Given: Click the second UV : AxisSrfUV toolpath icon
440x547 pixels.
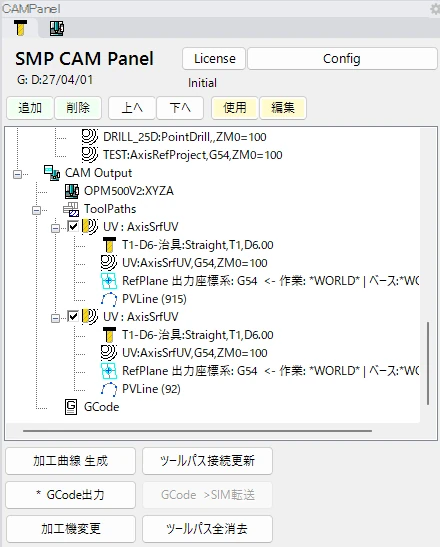Looking at the screenshot, I should click(90, 316).
